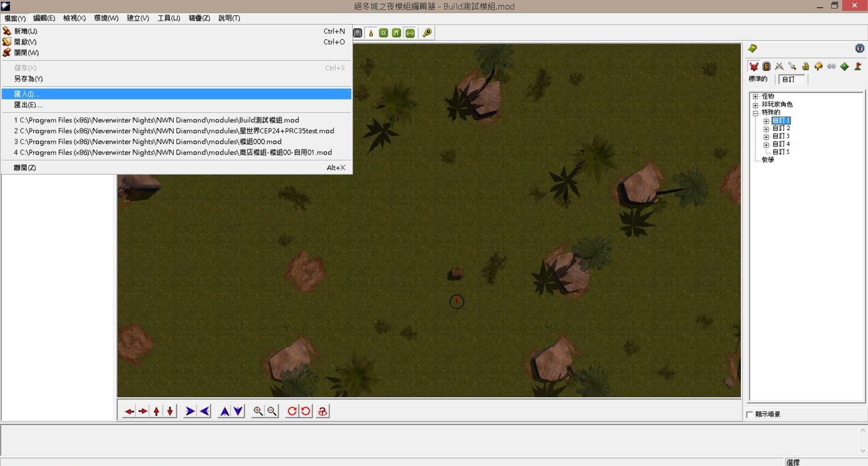The width and height of the screenshot is (868, 466).
Task: Pan camera left with red left arrow
Action: (x=129, y=411)
